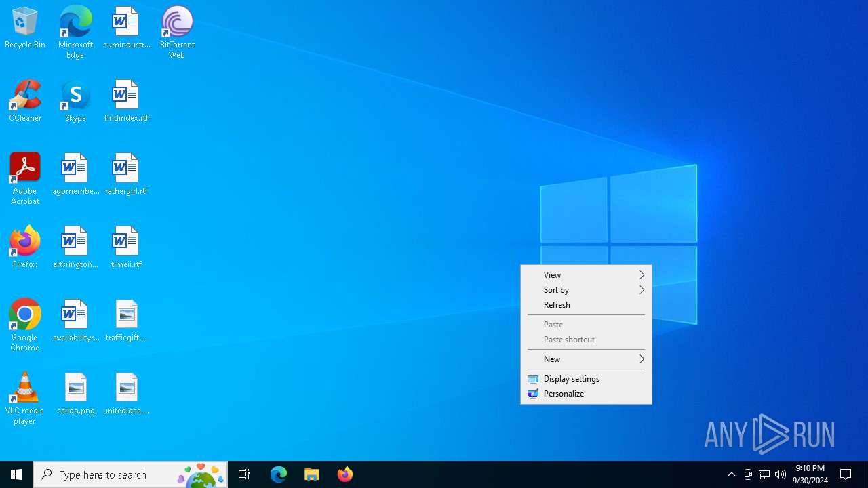Select the agomembe... document icon

point(75,174)
